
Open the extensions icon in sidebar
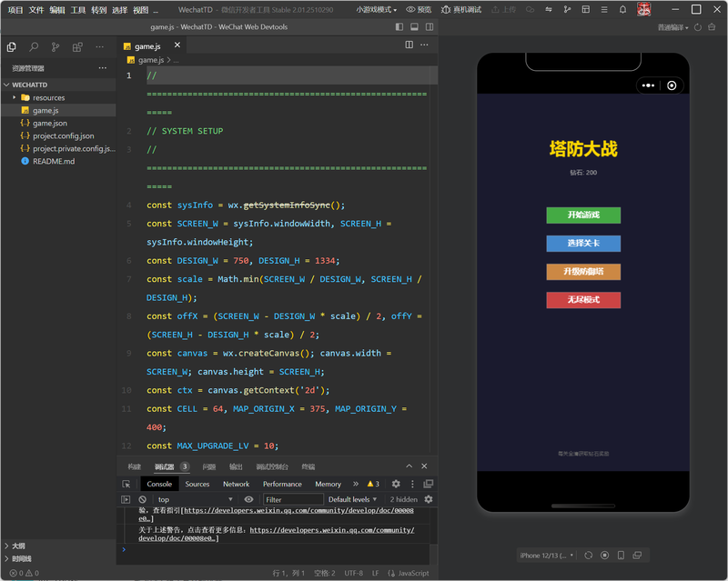[77, 47]
